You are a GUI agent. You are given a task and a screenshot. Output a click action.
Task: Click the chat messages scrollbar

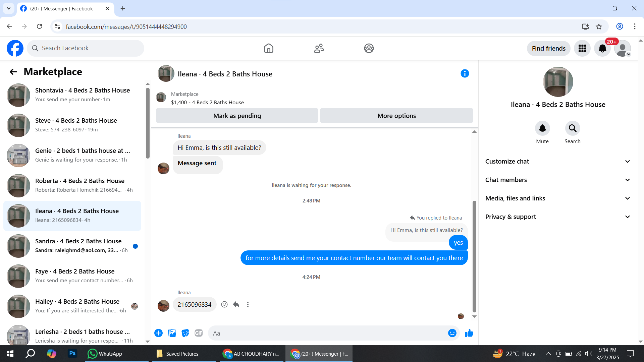pyautogui.click(x=474, y=256)
